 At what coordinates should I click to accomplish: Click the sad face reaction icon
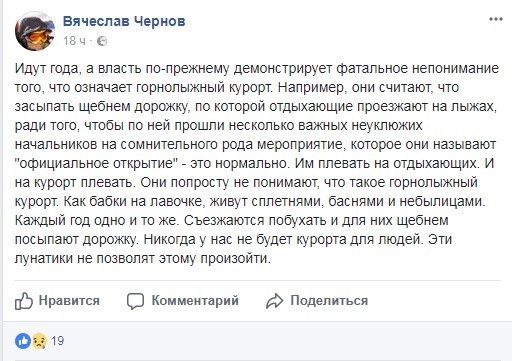click(x=39, y=341)
